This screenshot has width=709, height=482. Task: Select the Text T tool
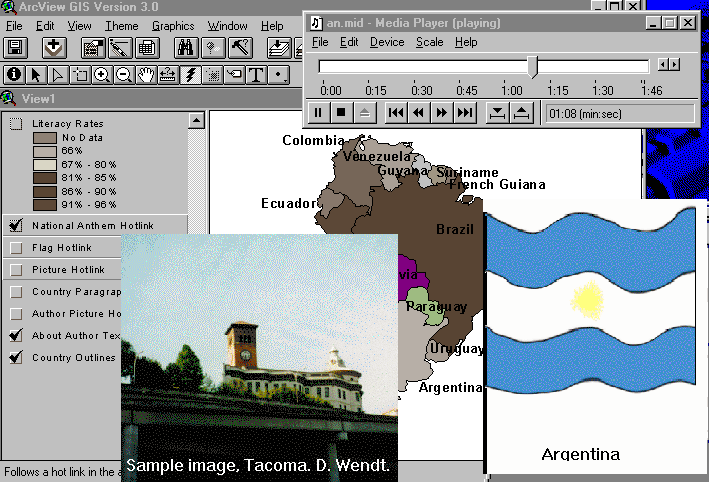256,75
